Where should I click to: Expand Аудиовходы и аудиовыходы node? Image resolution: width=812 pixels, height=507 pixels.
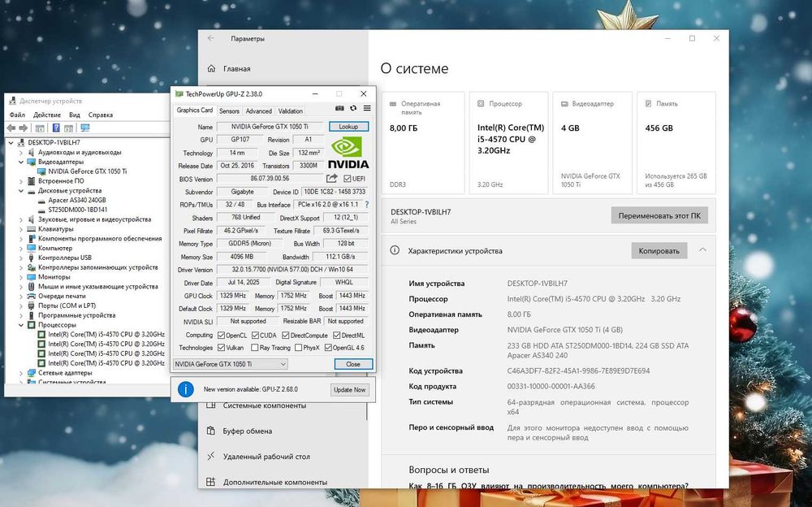coord(21,153)
